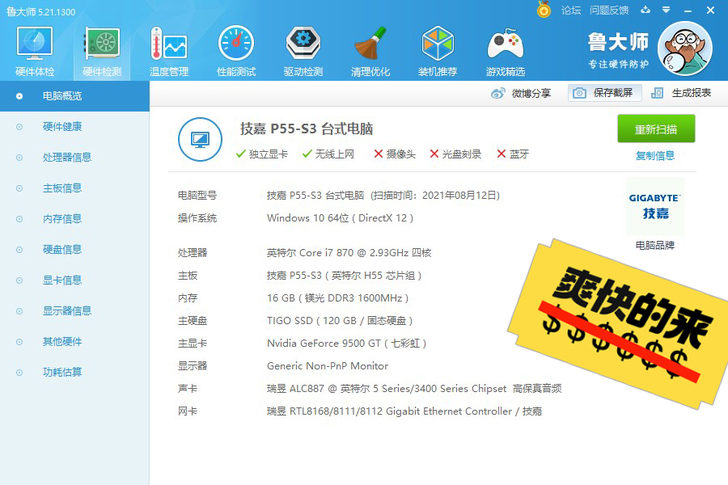Click the 鲁大师 mascot avatar
The image size is (728, 485).
point(685,48)
